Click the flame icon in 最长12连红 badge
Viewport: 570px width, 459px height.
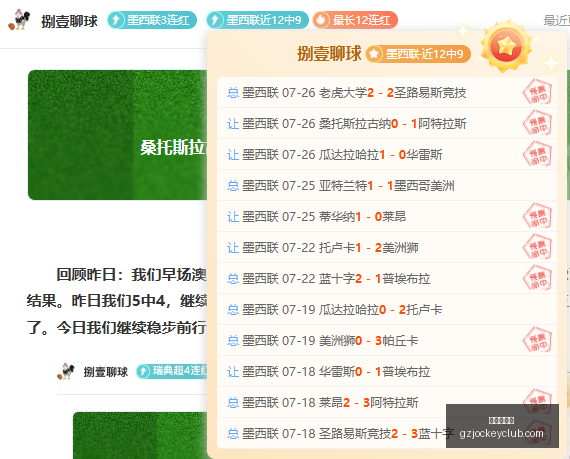point(321,20)
